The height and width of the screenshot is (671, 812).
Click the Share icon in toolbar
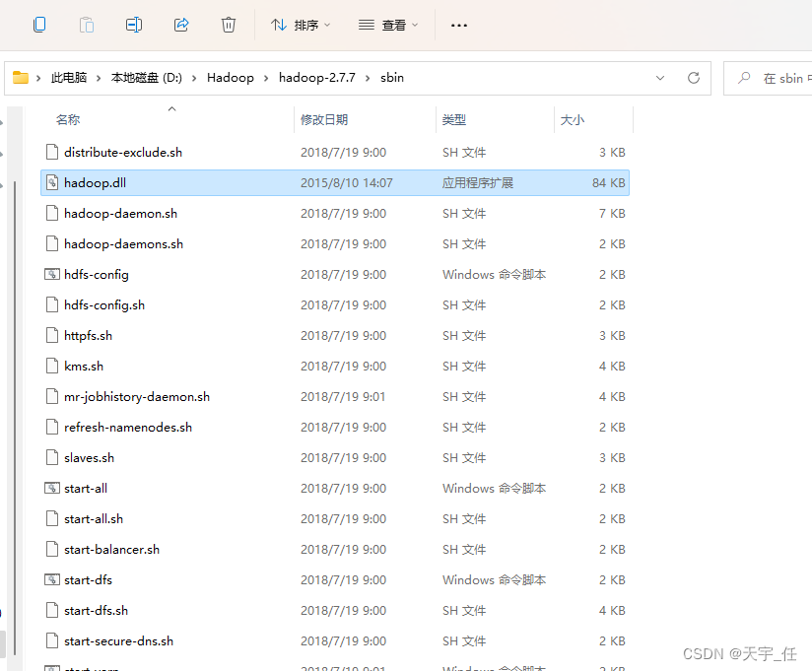coord(181,25)
